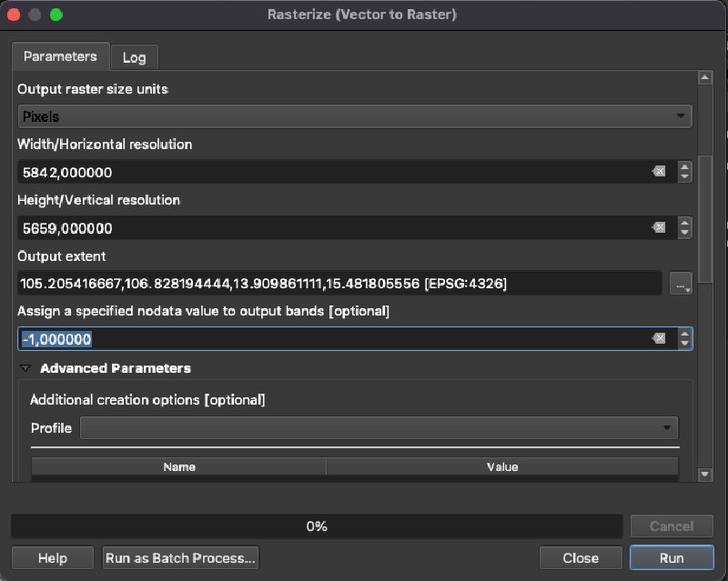This screenshot has height=581, width=728.
Task: Decrease Height/Vertical resolution using down arrow
Action: point(685,233)
